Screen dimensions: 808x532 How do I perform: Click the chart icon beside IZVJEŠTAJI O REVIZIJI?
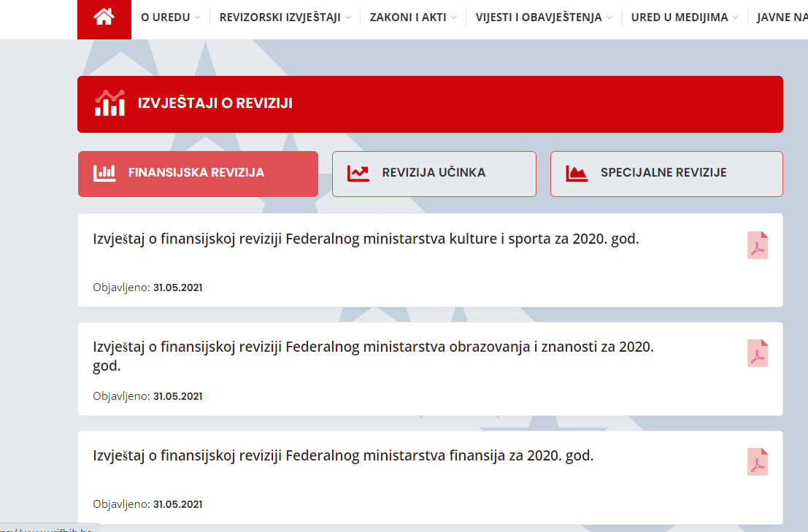click(x=109, y=104)
